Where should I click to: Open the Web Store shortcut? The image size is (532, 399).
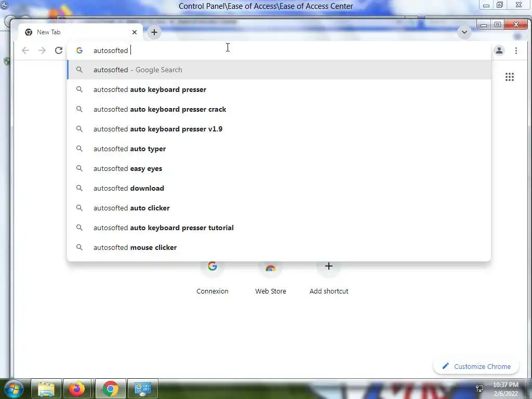[270, 277]
